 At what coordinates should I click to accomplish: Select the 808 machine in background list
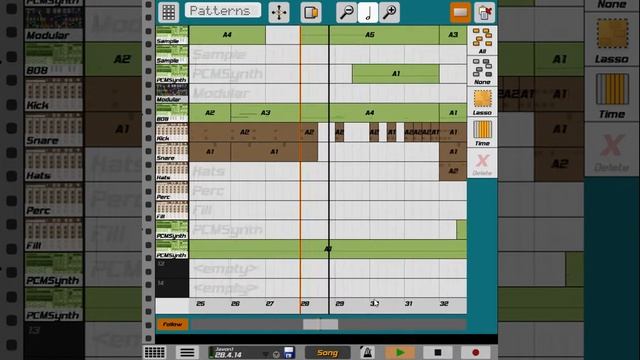pos(54,59)
